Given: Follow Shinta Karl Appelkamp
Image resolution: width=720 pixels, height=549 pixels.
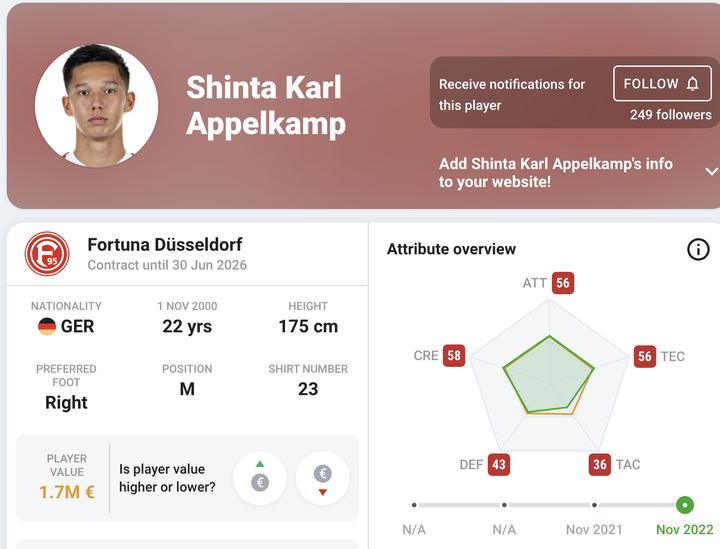Looking at the screenshot, I should (x=662, y=84).
